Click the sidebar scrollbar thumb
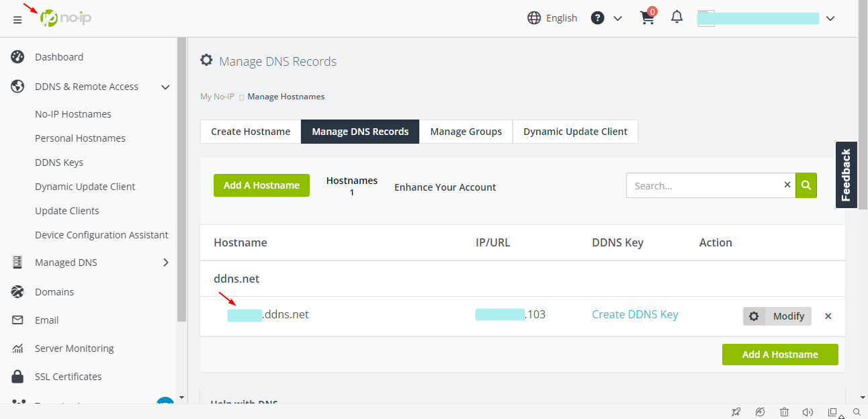 (181, 180)
